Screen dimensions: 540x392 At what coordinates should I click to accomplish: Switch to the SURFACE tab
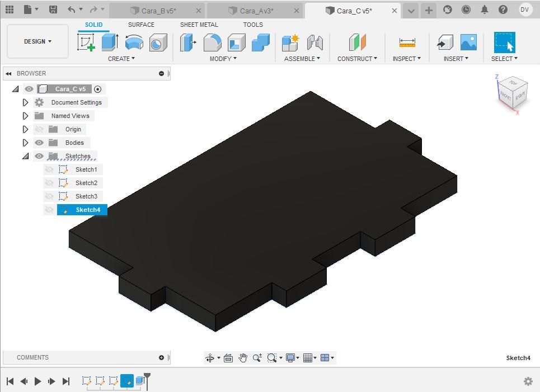(141, 25)
